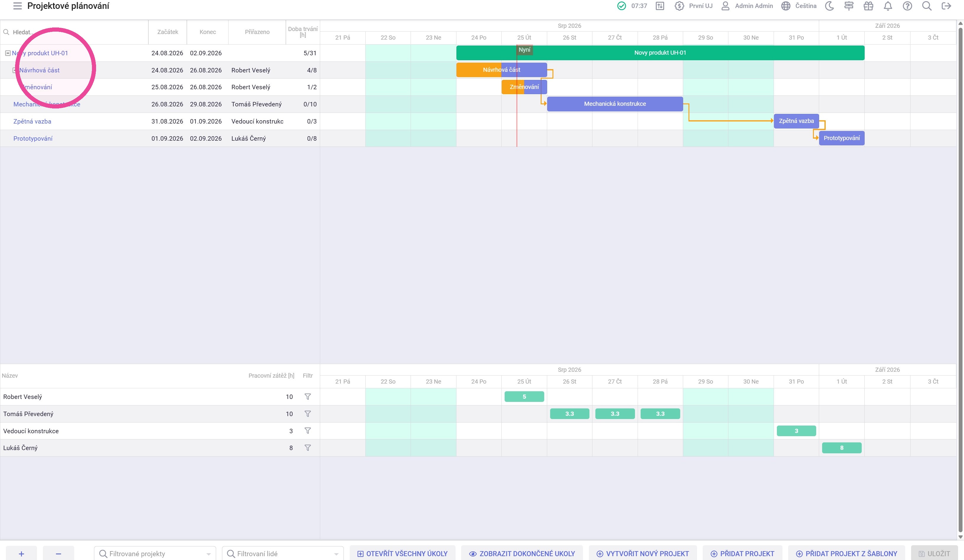Filter by Lukáš Černý funnel icon
Image resolution: width=964 pixels, height=560 pixels.
[307, 447]
